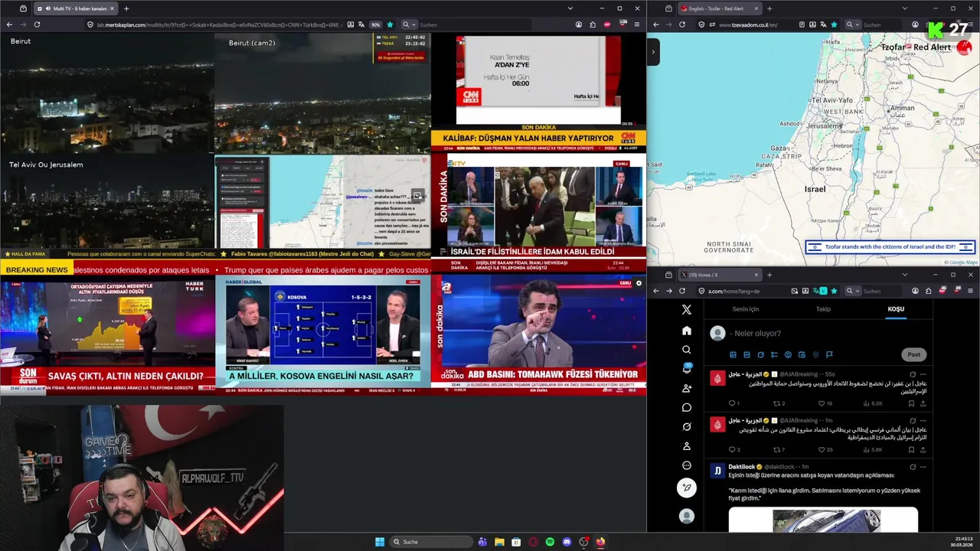Open Firefox menu in x.com window

coord(970,291)
